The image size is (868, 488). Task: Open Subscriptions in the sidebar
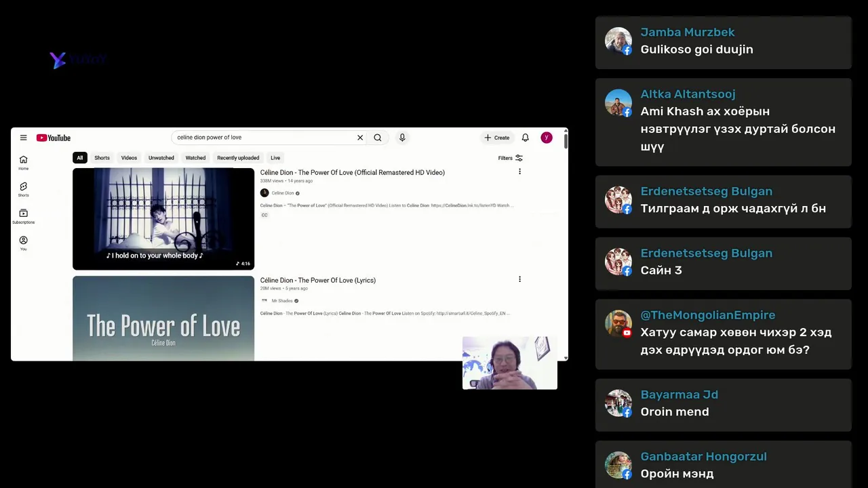point(23,216)
